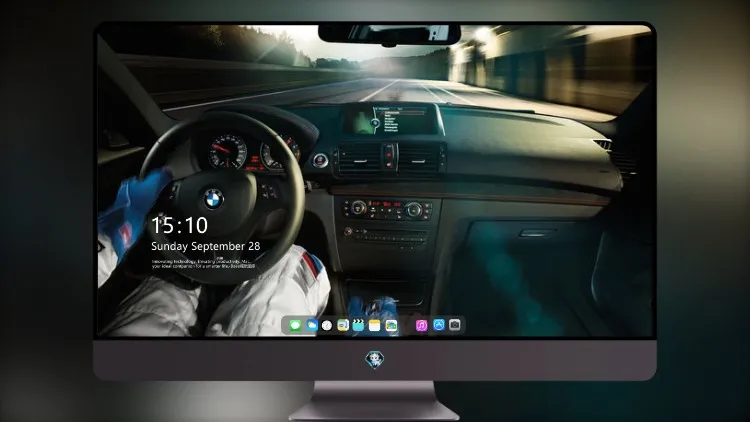Open the yellow Notes app

pyautogui.click(x=375, y=326)
